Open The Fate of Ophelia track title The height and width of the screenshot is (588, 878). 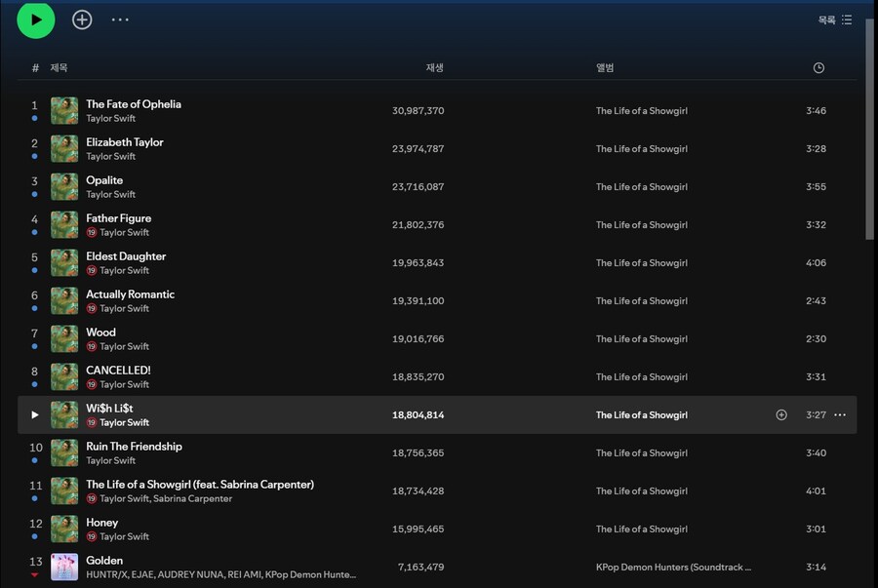point(134,104)
